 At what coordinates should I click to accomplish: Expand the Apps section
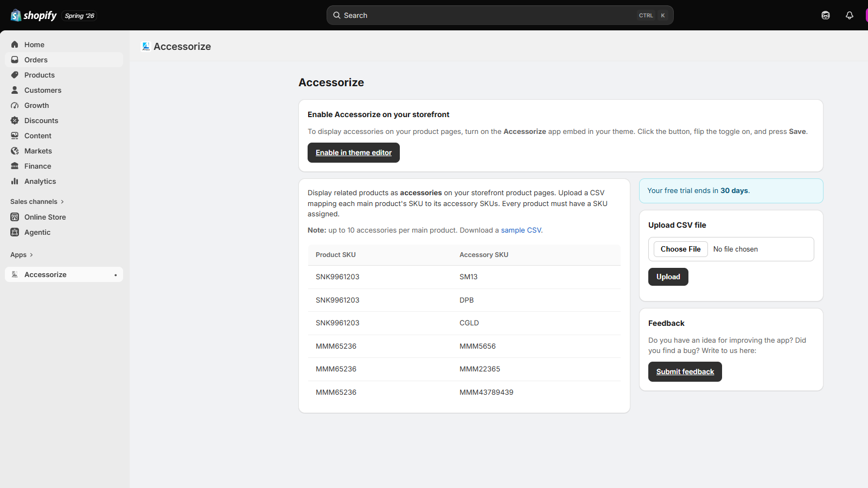[22, 255]
